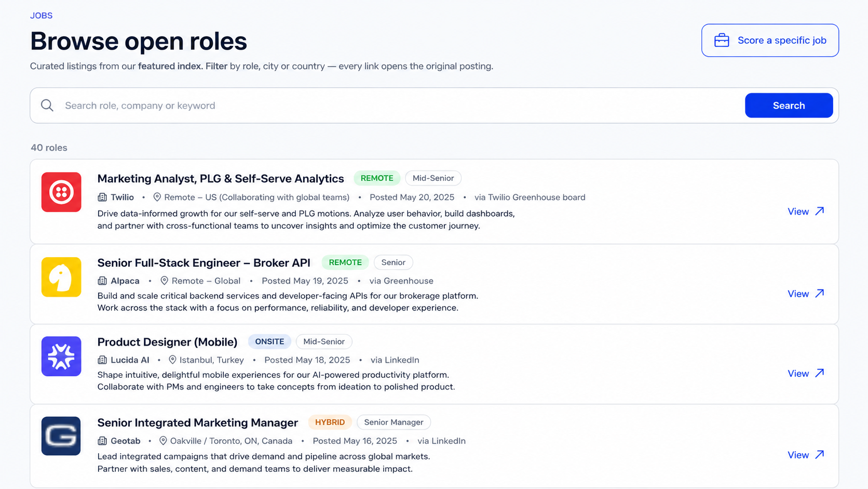The image size is (868, 489).
Task: Click company name Alpaca
Action: point(125,281)
